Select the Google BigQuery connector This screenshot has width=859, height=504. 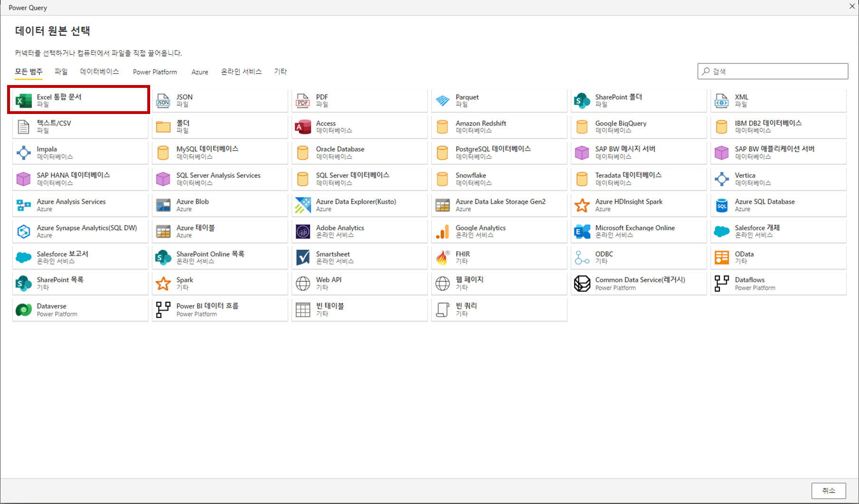[639, 127]
